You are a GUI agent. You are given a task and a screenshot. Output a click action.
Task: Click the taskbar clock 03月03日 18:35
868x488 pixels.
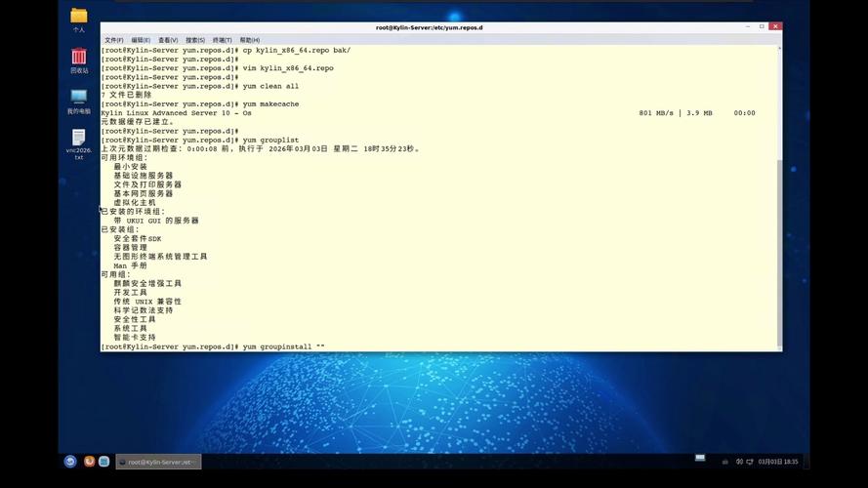[778, 462]
